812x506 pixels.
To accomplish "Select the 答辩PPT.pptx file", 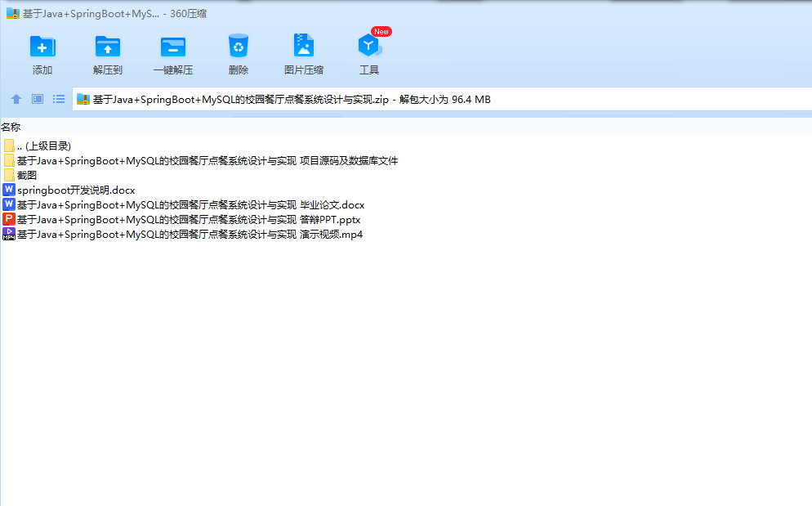I will click(181, 219).
